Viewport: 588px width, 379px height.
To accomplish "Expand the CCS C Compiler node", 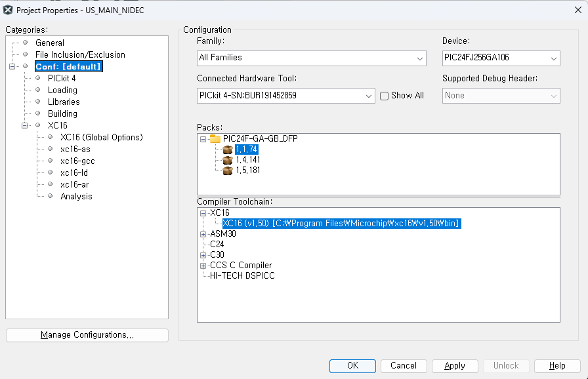I will pos(203,266).
